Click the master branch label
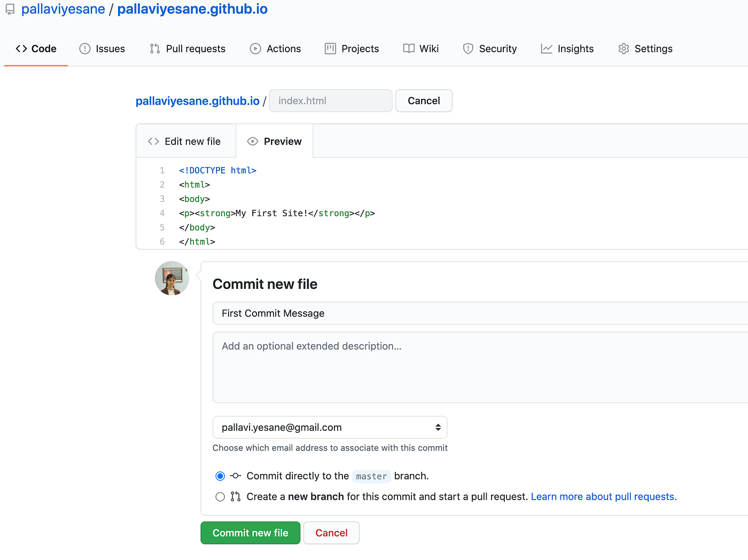Image resolution: width=748 pixels, height=560 pixels. pos(371,476)
